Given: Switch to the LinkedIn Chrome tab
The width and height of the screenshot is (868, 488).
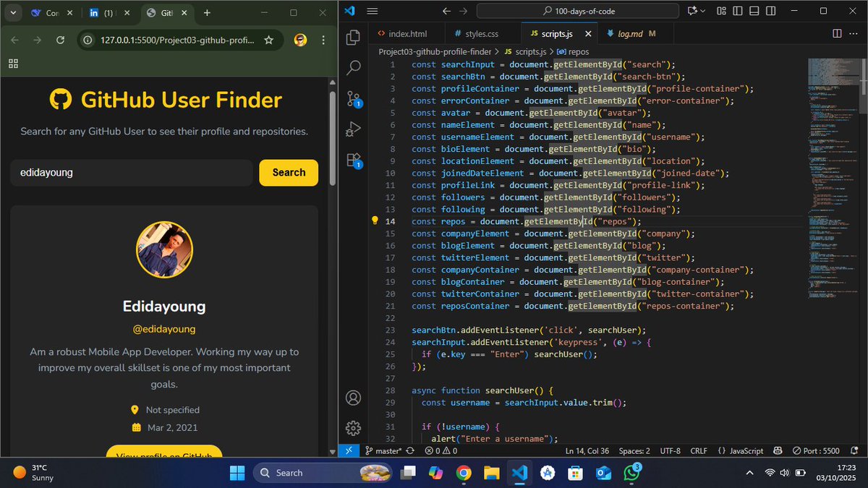Looking at the screenshot, I should [x=109, y=13].
